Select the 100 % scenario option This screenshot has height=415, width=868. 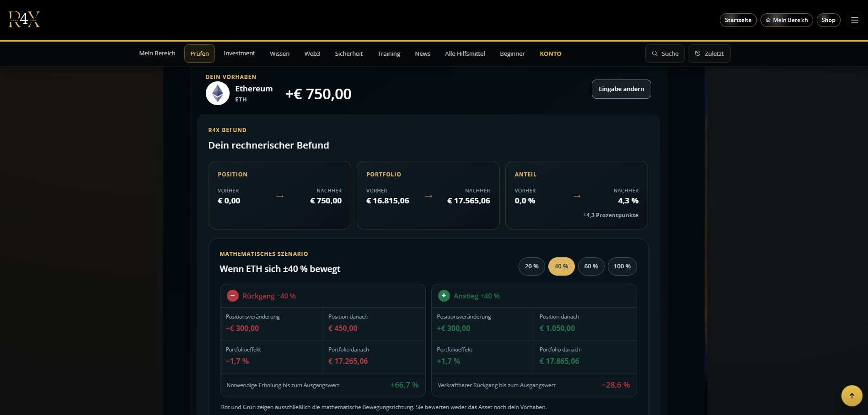[622, 266]
